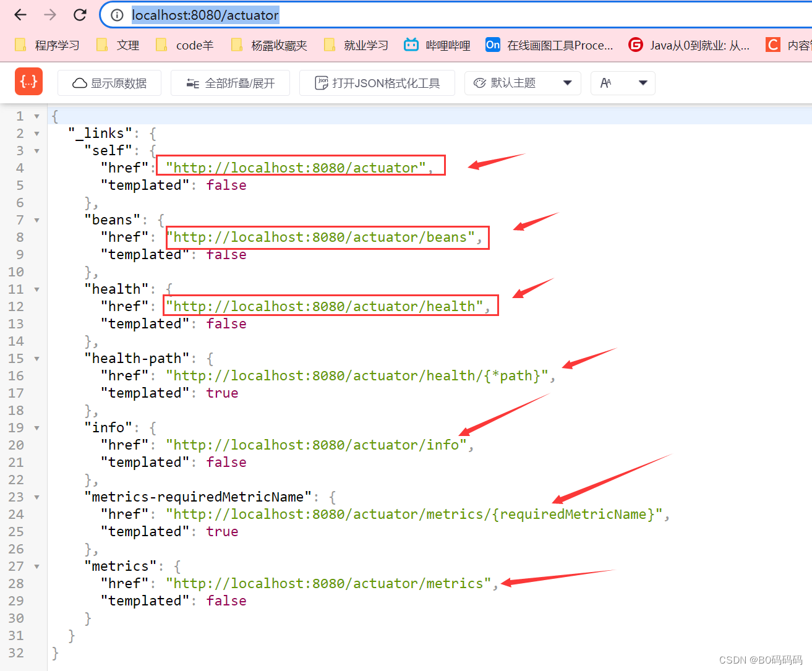Screen dimensions: 812x671
Task: Collapse the health-path node at line 15
Action: point(36,359)
